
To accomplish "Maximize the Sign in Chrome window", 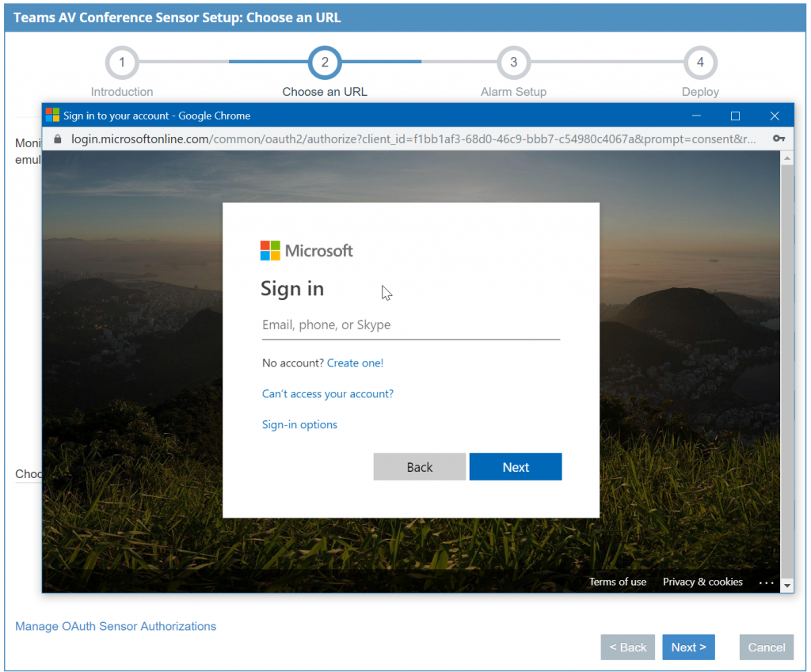I will [x=735, y=116].
